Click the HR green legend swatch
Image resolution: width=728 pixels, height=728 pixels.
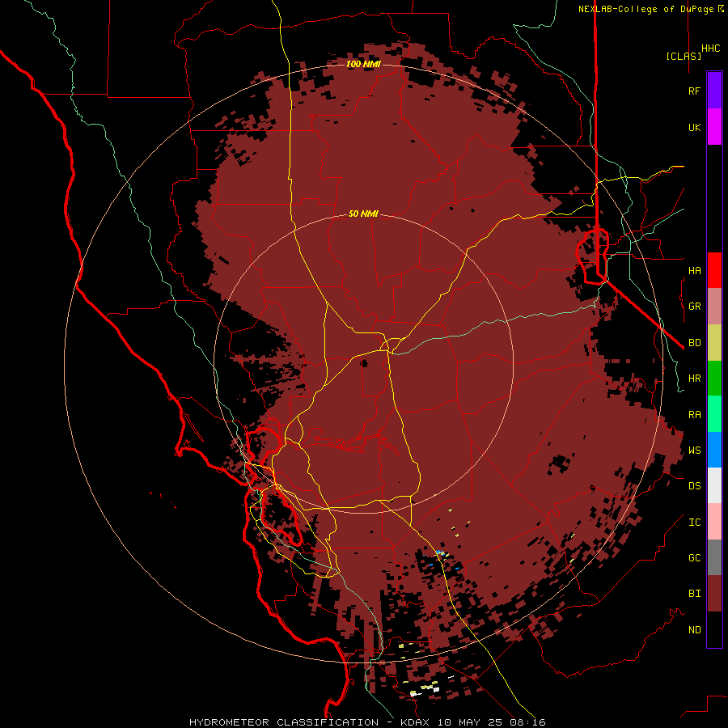pyautogui.click(x=714, y=379)
